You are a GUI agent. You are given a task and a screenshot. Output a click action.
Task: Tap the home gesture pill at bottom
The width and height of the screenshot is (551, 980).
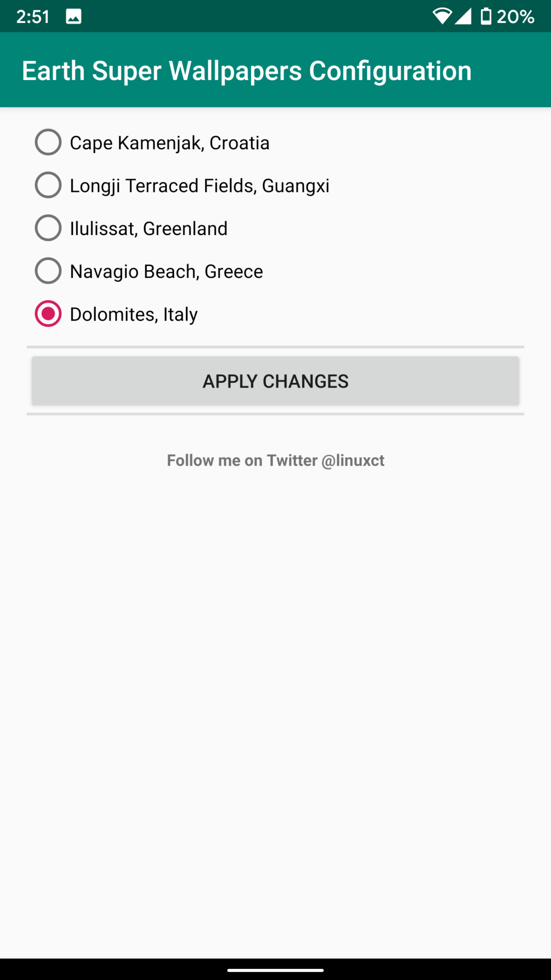275,970
